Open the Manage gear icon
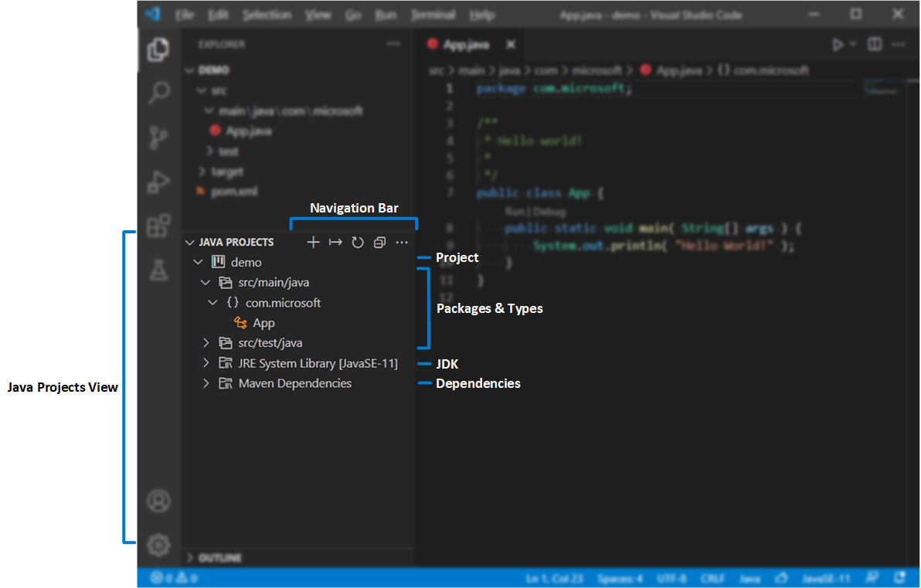 (x=158, y=545)
